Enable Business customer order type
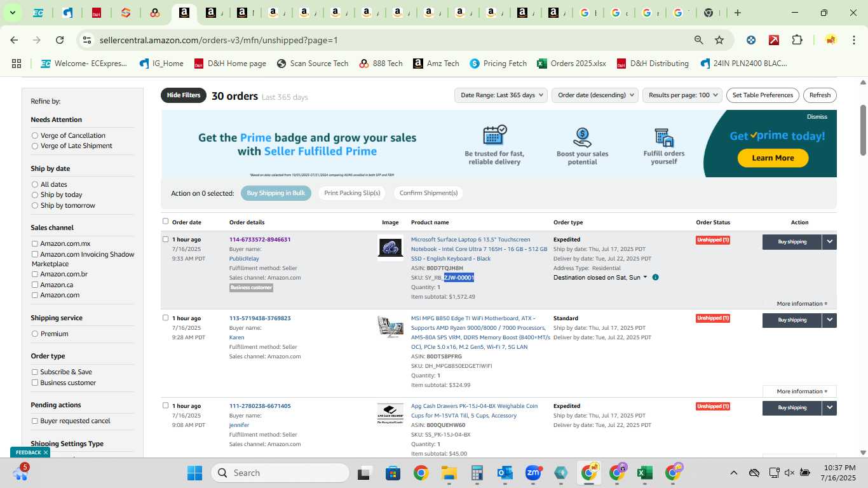Screen dimensions: 868x488 35,383
